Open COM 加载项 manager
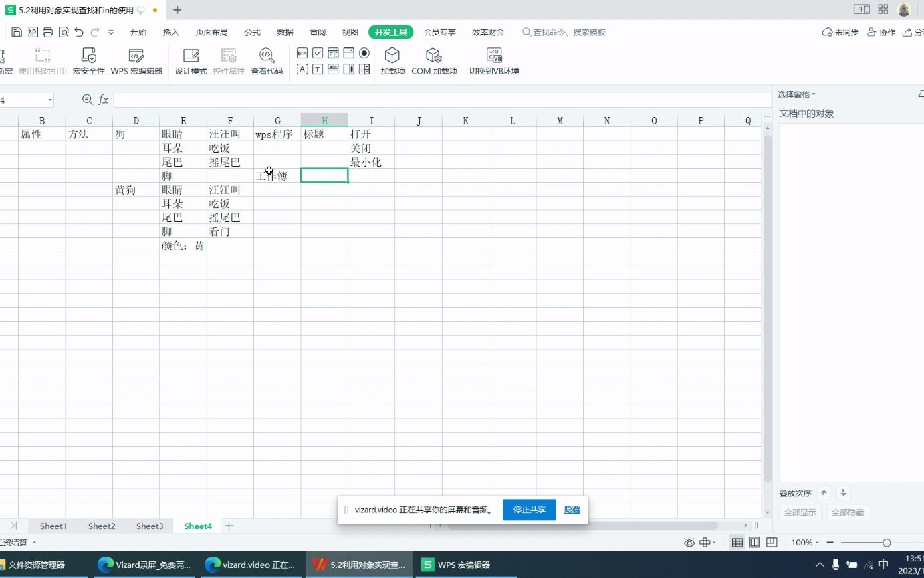The width and height of the screenshot is (924, 578). coord(435,60)
